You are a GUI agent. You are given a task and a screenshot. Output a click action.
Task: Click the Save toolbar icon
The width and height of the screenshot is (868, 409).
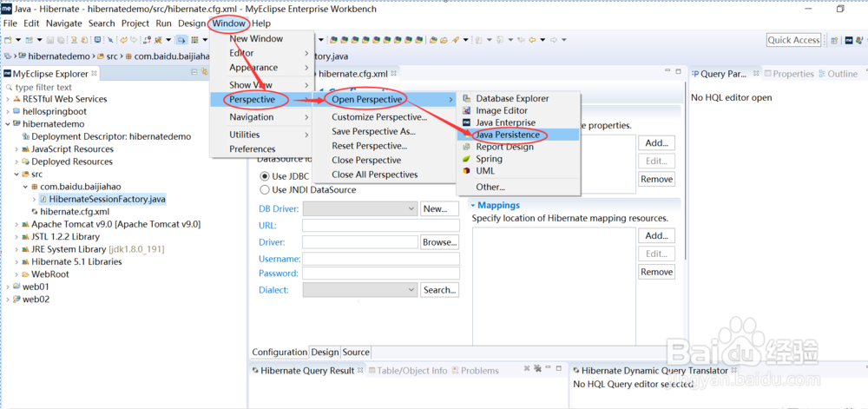[49, 40]
